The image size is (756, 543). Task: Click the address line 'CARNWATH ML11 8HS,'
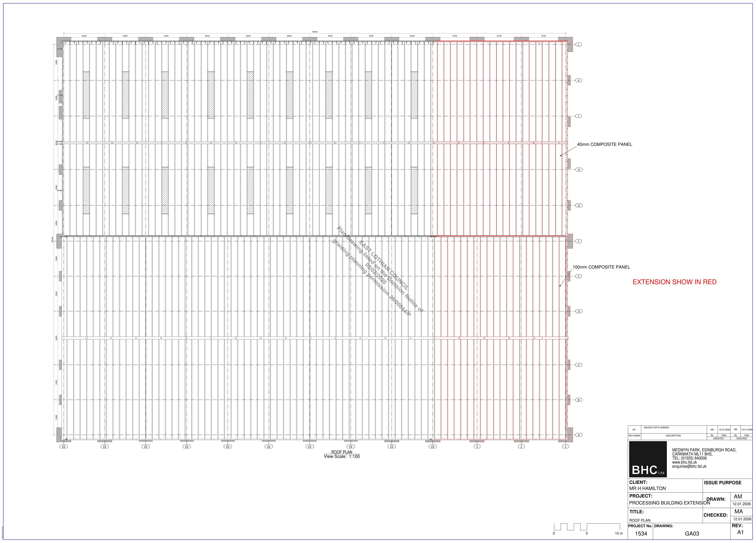point(692,454)
